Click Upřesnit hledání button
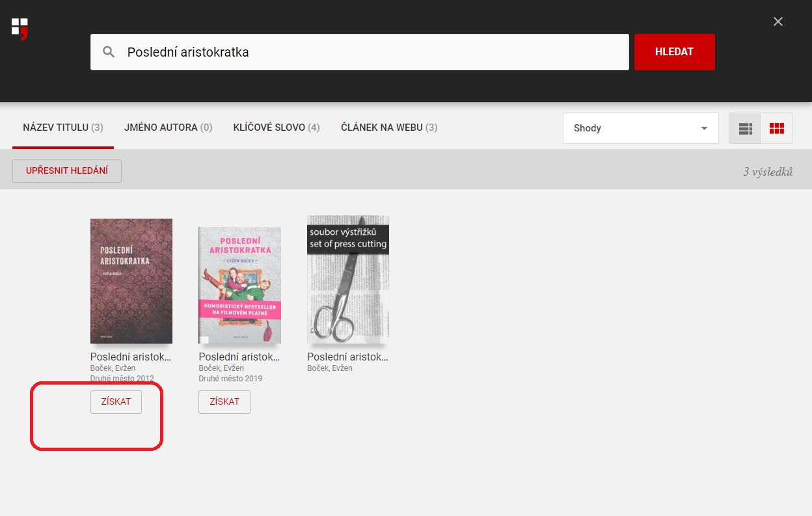Image resolution: width=812 pixels, height=516 pixels. click(67, 171)
